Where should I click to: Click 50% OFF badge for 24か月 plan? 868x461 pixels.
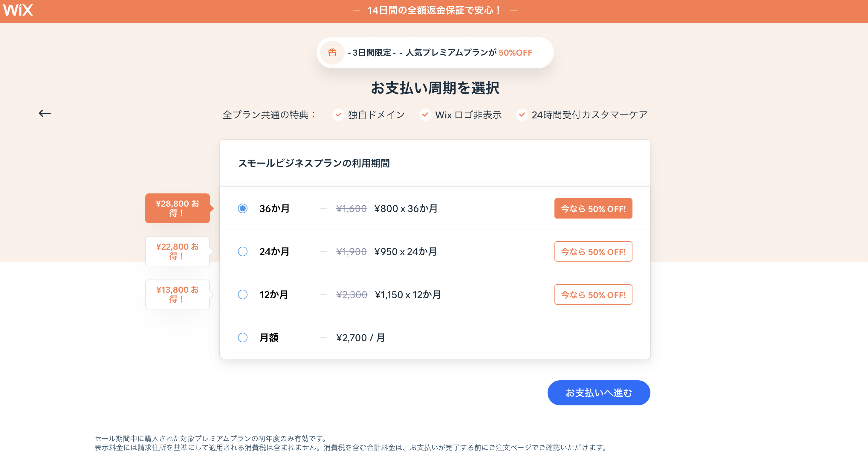tap(593, 252)
